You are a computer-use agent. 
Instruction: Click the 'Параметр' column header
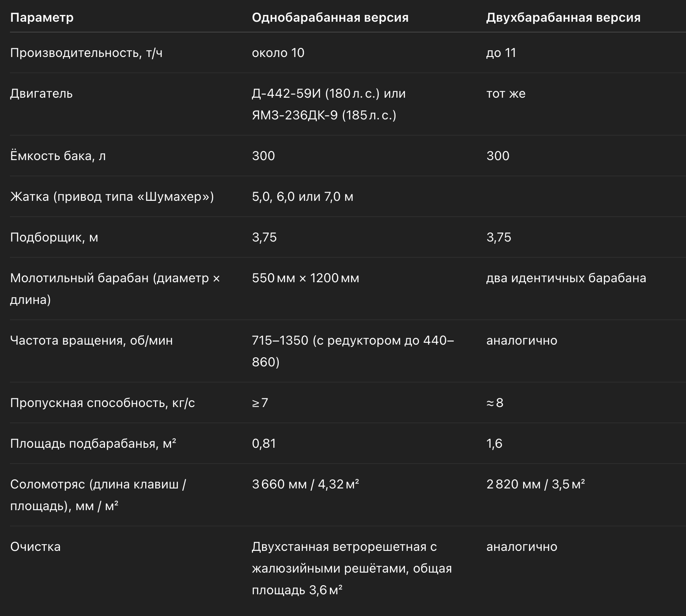coord(42,18)
